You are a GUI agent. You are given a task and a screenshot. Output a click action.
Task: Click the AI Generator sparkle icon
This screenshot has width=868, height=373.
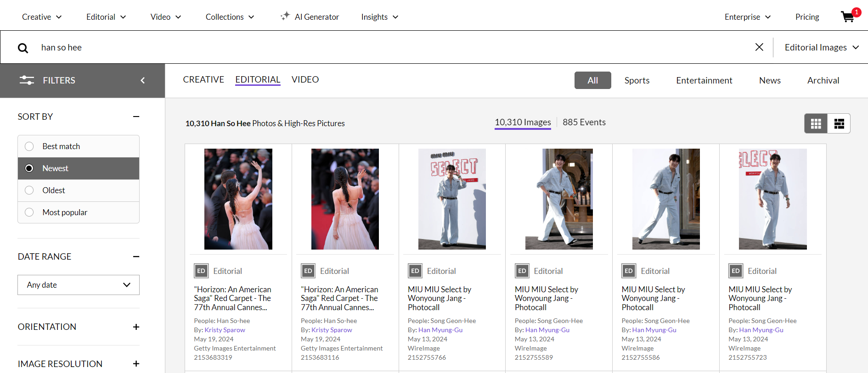(285, 16)
